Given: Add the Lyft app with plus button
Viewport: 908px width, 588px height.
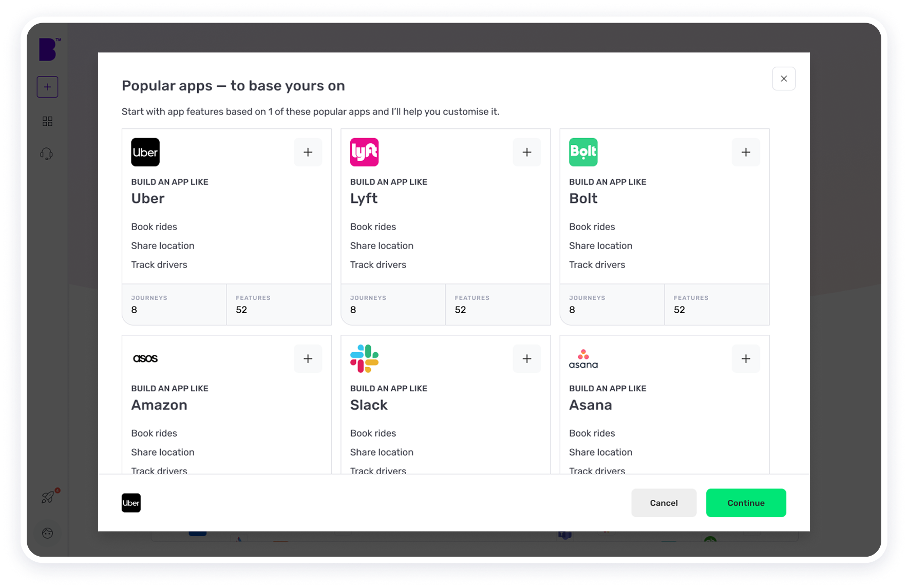Looking at the screenshot, I should (527, 152).
